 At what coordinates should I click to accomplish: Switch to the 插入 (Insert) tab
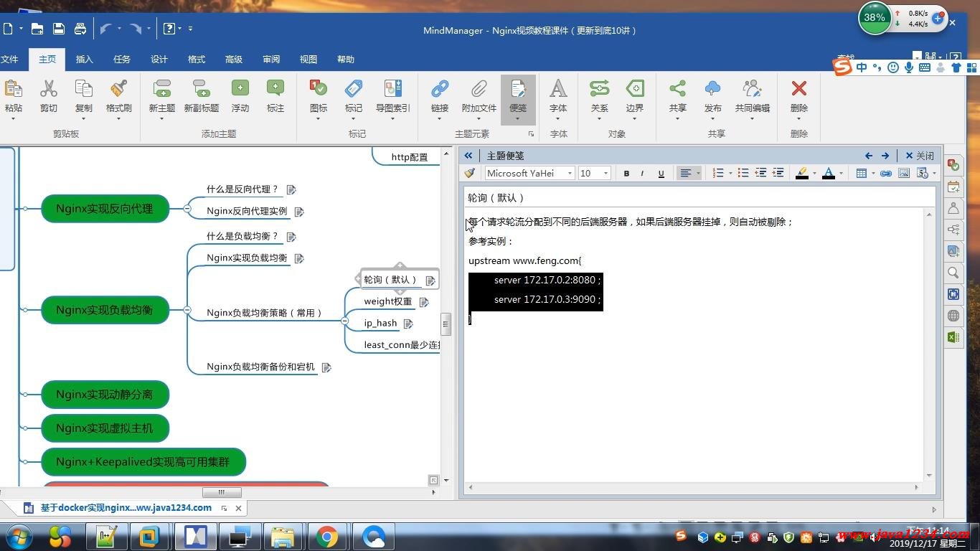84,60
